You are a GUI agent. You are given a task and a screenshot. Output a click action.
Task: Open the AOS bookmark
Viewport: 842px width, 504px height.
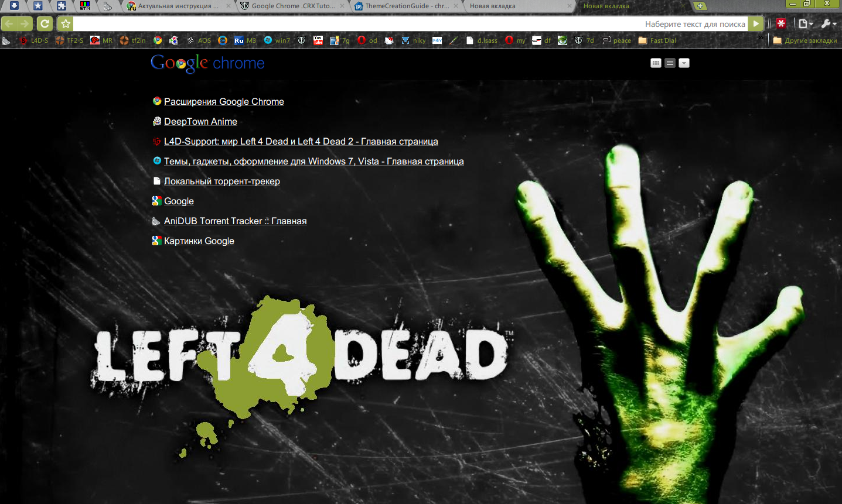click(199, 40)
